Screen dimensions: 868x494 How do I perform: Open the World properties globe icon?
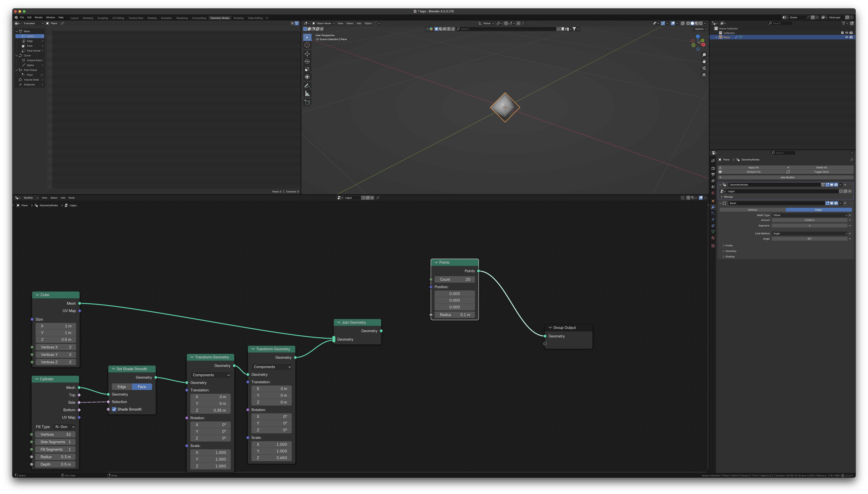click(x=713, y=193)
